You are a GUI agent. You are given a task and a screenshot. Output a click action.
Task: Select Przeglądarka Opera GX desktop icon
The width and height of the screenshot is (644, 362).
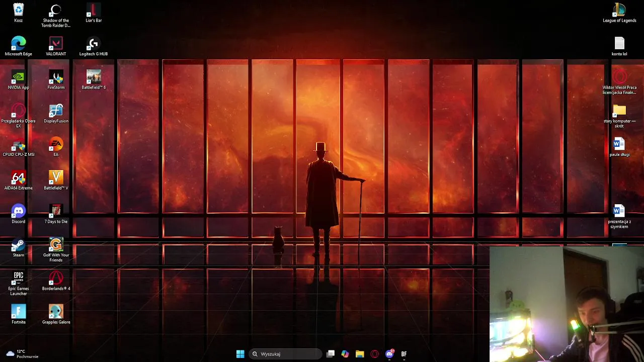coord(19,116)
